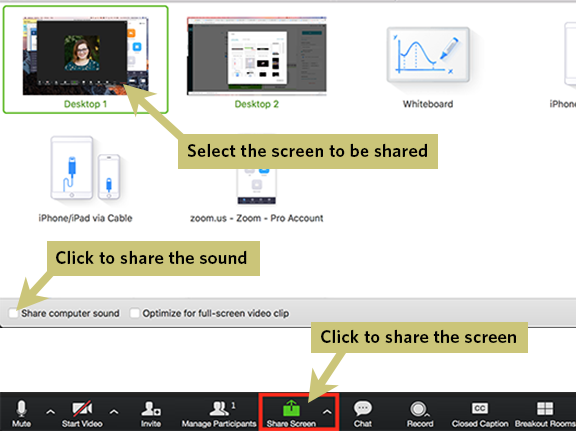Image resolution: width=576 pixels, height=431 pixels.
Task: Expand video options arrow beside Start Video
Action: click(114, 412)
